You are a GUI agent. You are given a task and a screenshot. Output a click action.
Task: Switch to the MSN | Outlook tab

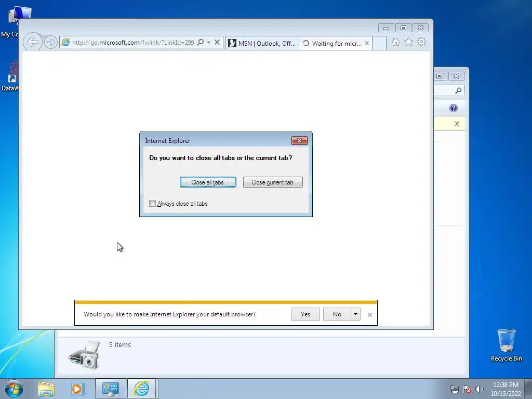[x=262, y=44]
